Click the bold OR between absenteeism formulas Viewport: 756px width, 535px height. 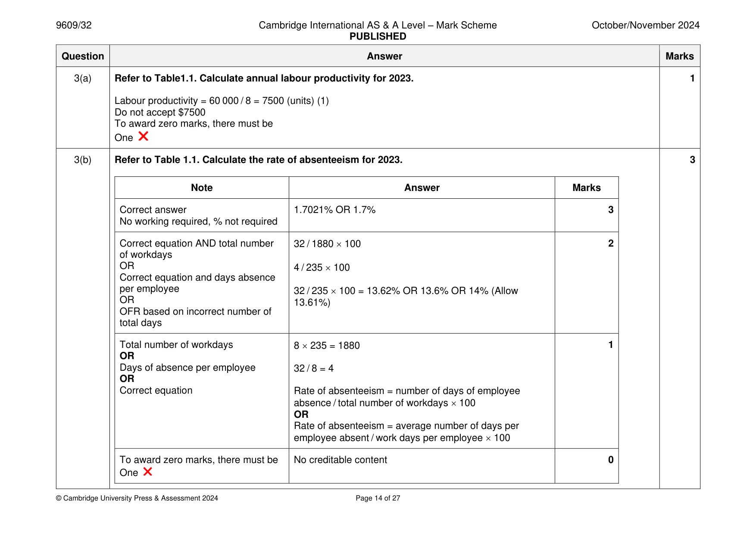301,415
